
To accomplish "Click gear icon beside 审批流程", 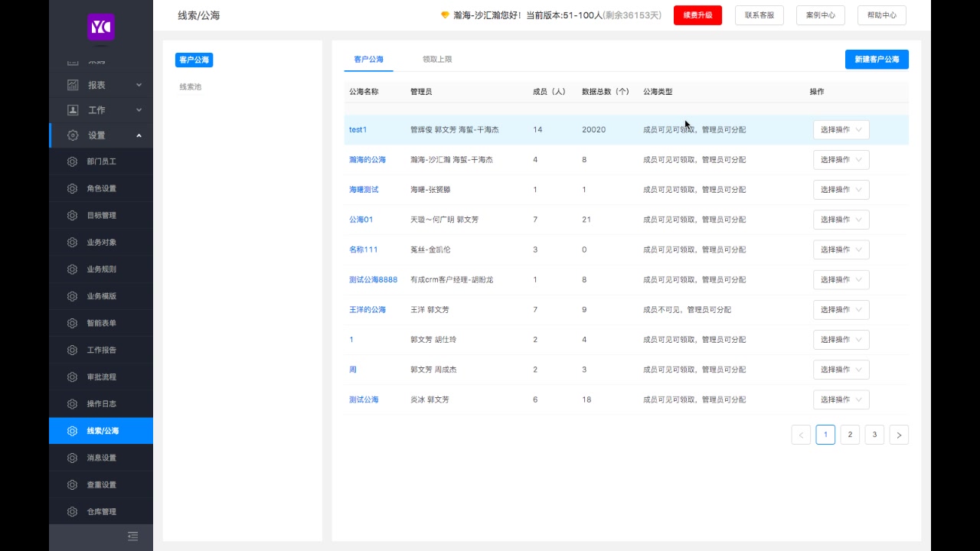I will coord(72,377).
